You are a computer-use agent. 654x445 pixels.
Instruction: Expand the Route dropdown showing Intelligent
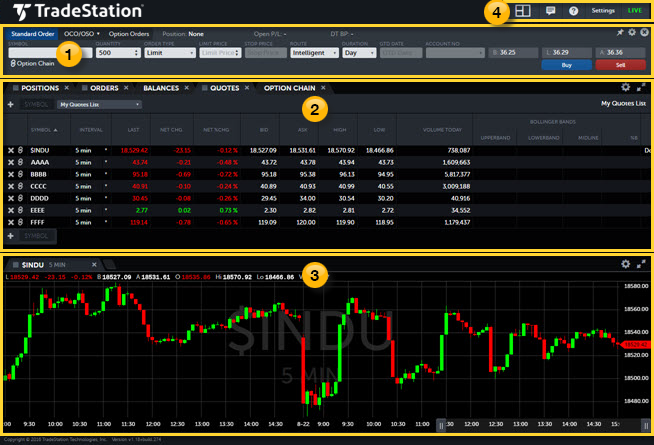[314, 53]
